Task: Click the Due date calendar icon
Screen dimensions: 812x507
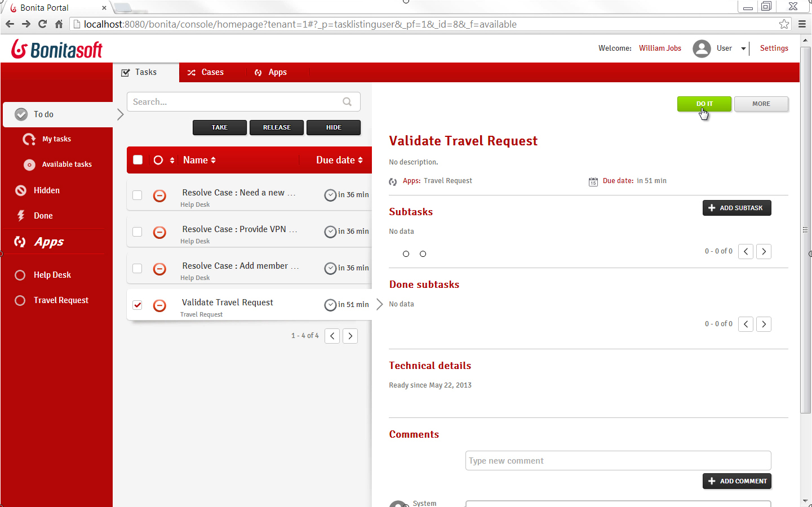Action: pyautogui.click(x=593, y=181)
